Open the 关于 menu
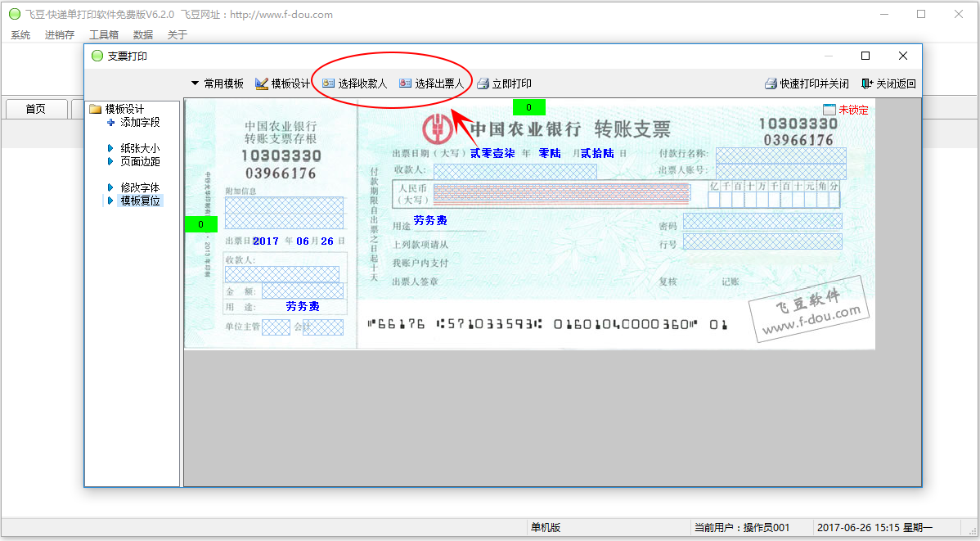Screen dimensions: 980x541 [178, 35]
